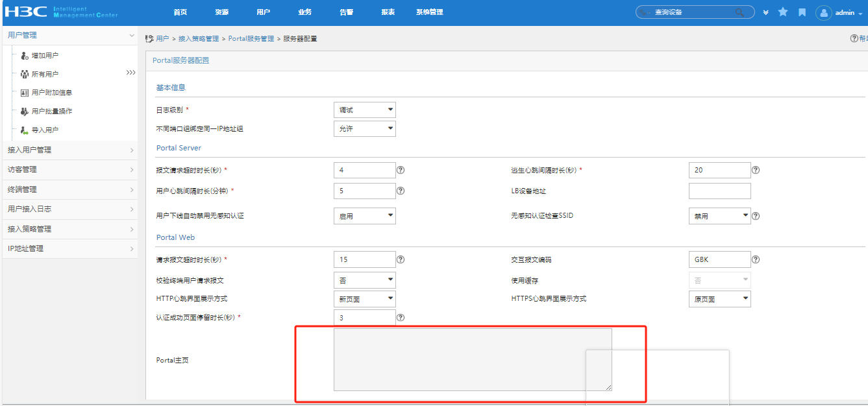The width and height of the screenshot is (868, 406).
Task: Click the 认证成功页面停留时长 input field
Action: click(365, 318)
